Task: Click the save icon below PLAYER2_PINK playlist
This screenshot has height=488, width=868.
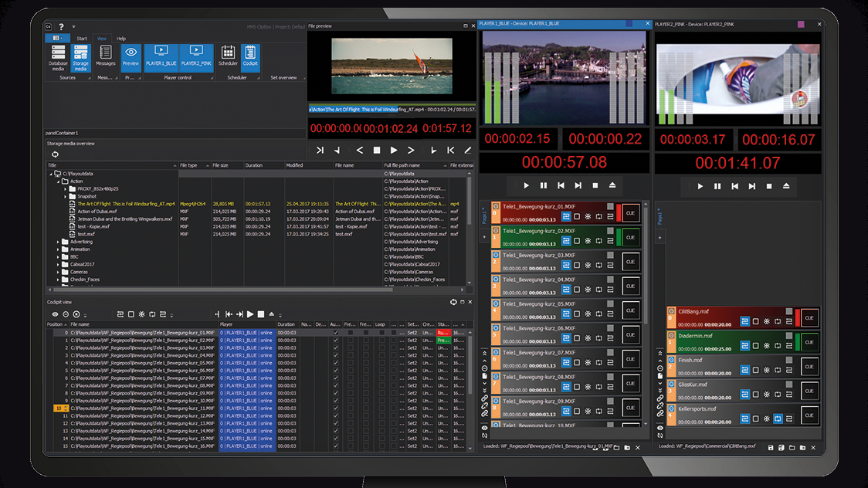Action: [x=771, y=447]
